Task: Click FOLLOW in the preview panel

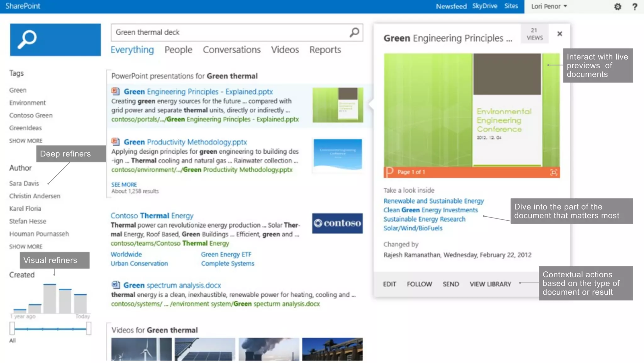Action: [x=419, y=284]
